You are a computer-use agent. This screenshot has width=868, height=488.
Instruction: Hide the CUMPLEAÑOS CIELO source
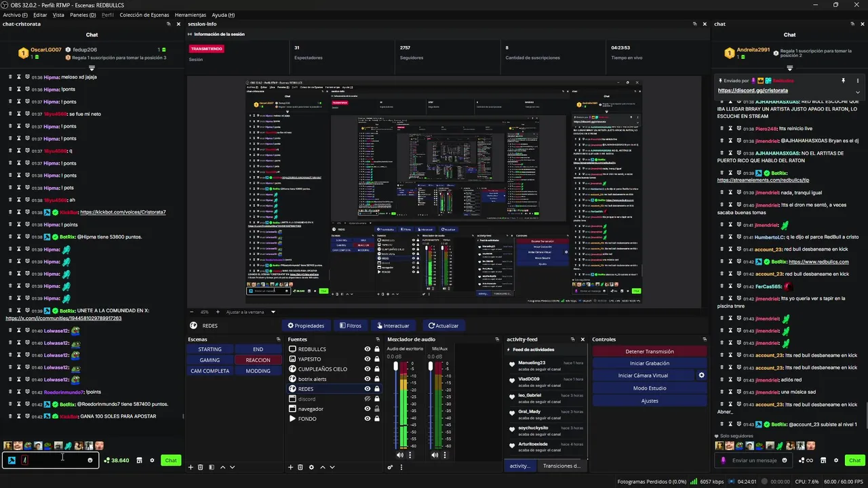pos(368,369)
